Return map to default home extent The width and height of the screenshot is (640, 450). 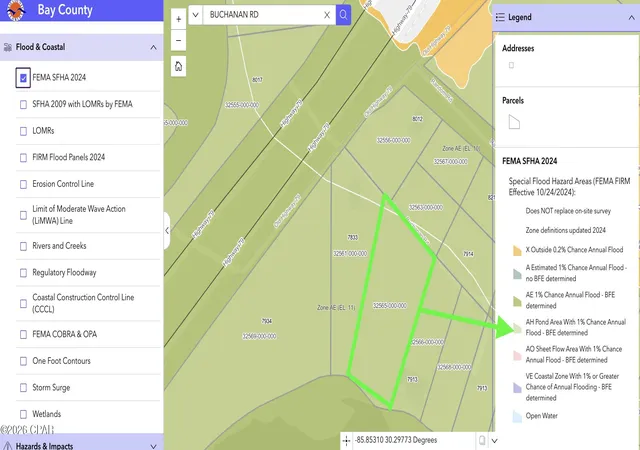coord(178,66)
